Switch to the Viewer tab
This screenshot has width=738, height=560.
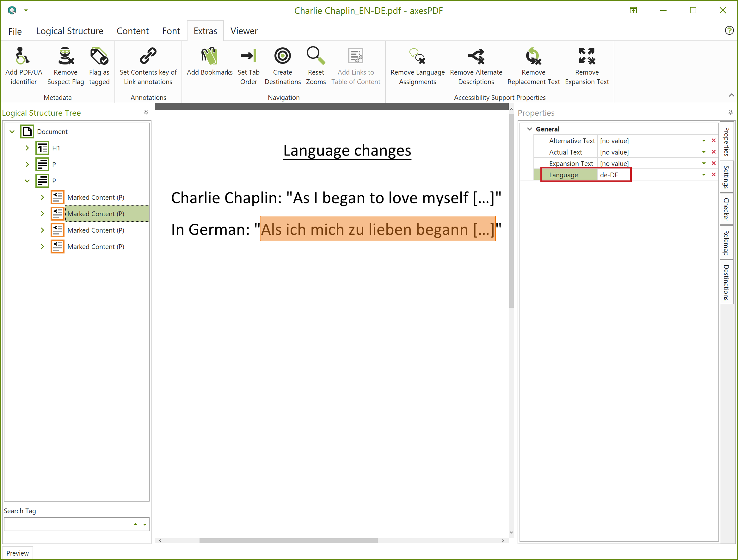pos(244,31)
